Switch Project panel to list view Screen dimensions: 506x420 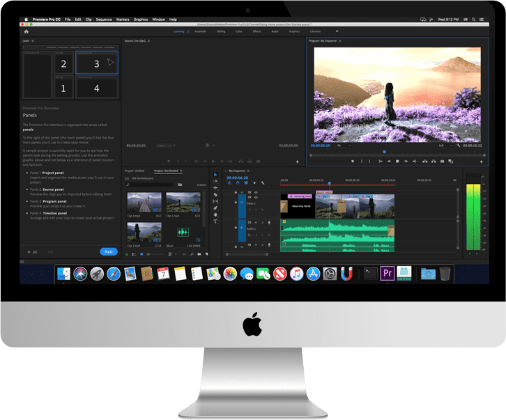point(134,254)
